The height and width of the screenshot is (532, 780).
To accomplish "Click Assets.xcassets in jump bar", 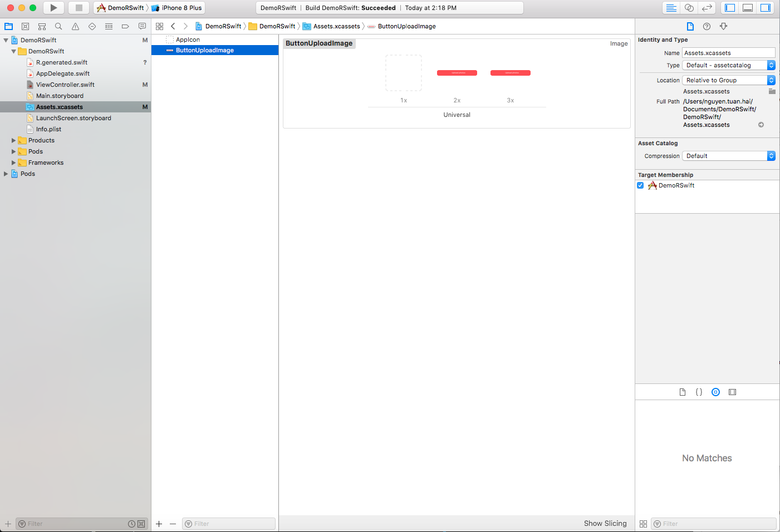I will (331, 26).
